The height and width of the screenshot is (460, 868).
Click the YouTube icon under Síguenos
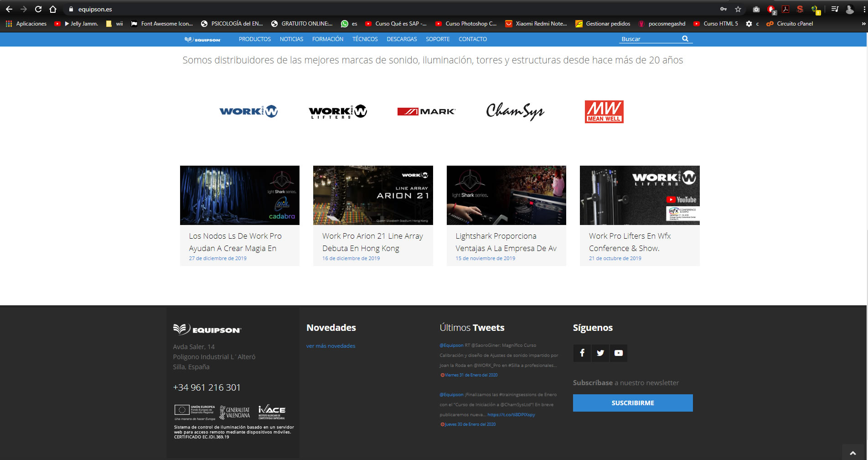pos(618,353)
